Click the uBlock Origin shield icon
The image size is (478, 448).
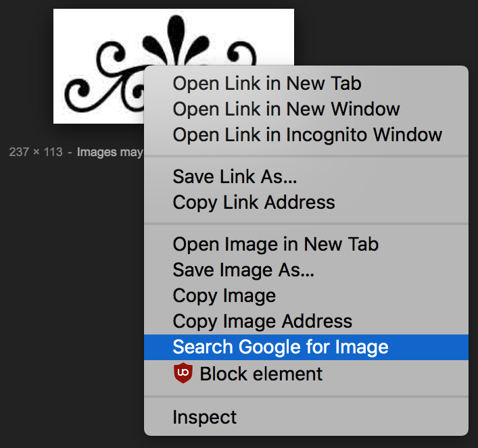pyautogui.click(x=183, y=373)
